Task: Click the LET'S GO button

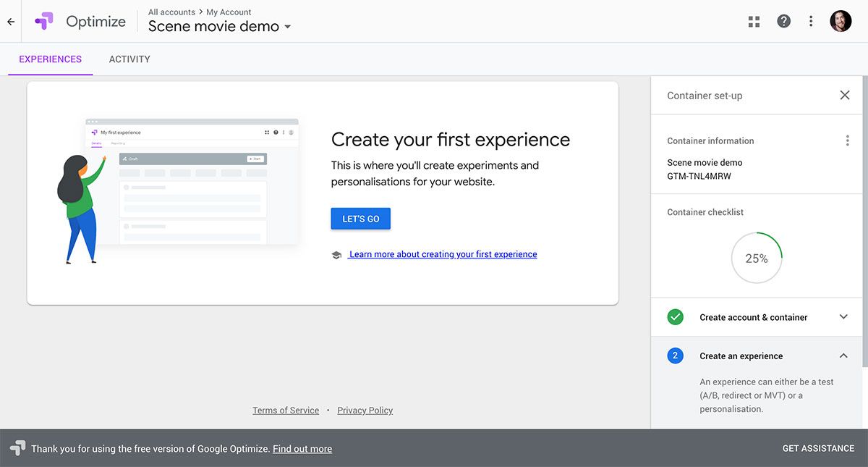Action: [360, 219]
